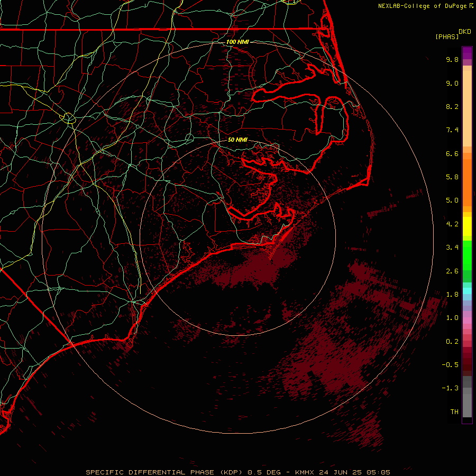Select the -0.5 legend value

tap(450, 365)
